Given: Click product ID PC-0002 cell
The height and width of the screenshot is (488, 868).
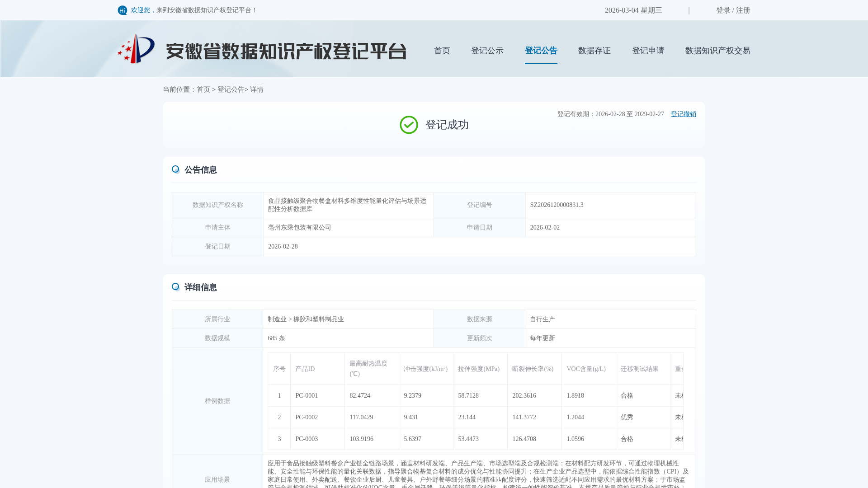Looking at the screenshot, I should (317, 418).
